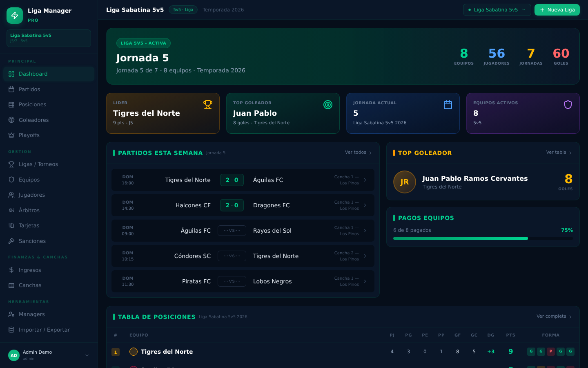Click Rayos del Sol team name

[272, 231]
